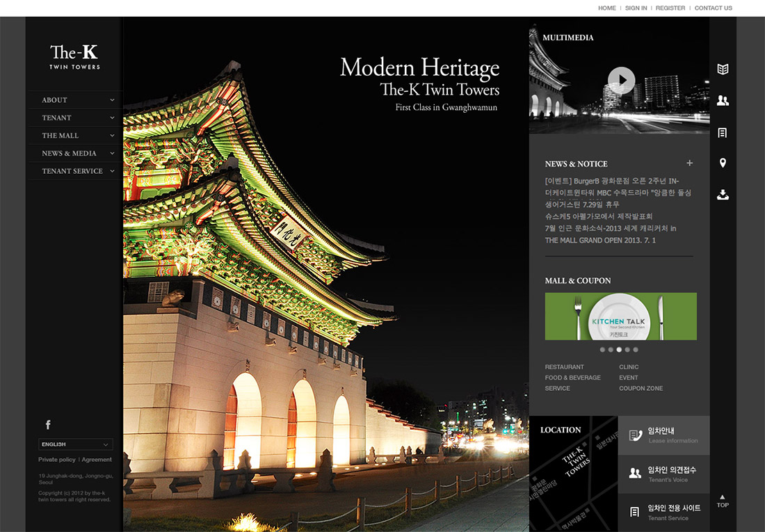Screen dimensions: 765x532
Task: Click the people icon in right sidebar
Action: tap(723, 101)
